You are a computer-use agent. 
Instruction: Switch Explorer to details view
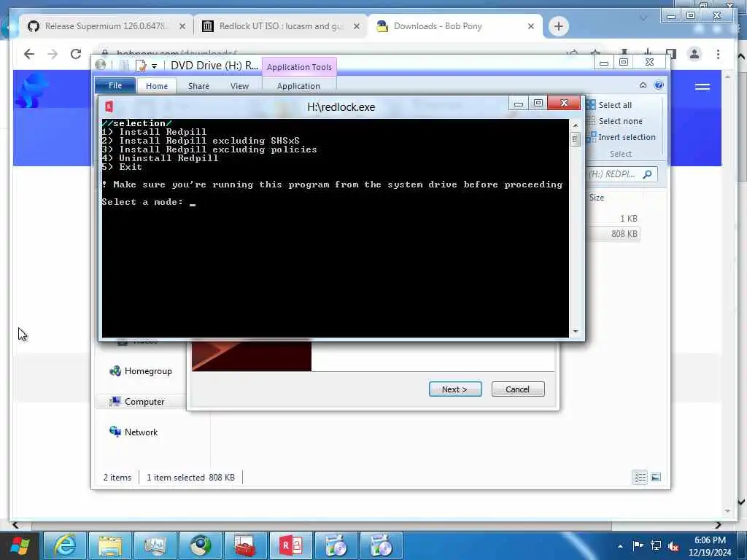point(640,477)
